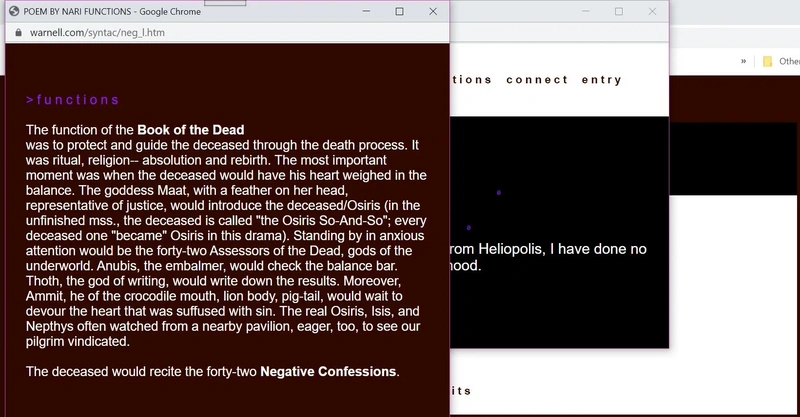
Task: Open the Other bookmarks folder icon
Action: pos(767,61)
